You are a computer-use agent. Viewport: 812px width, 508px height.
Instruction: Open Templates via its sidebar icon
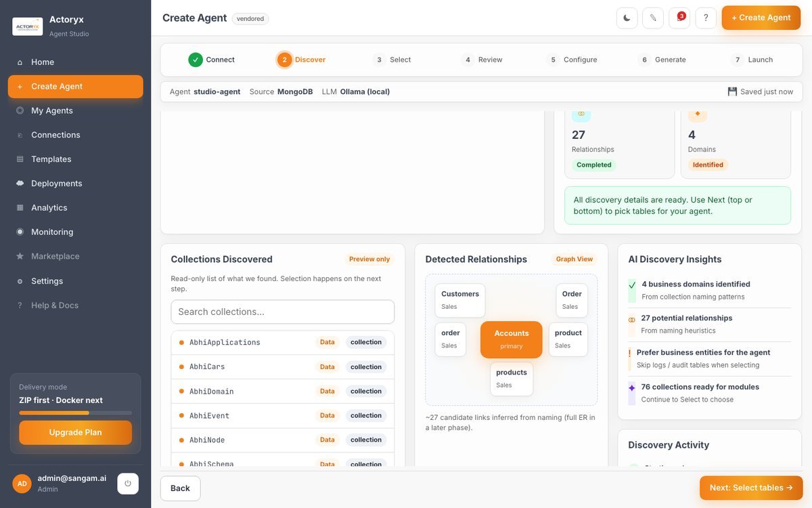pos(20,159)
